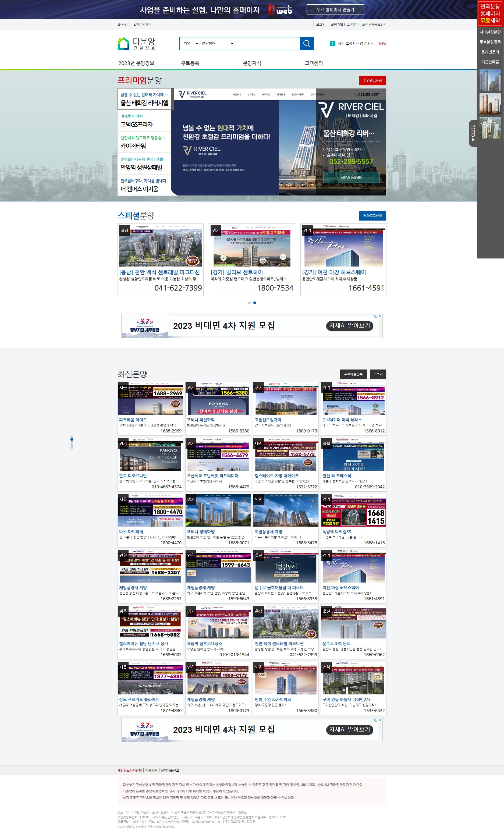Close the lower ad banner X icon
The width and height of the screenshot is (504, 834).
[380, 720]
